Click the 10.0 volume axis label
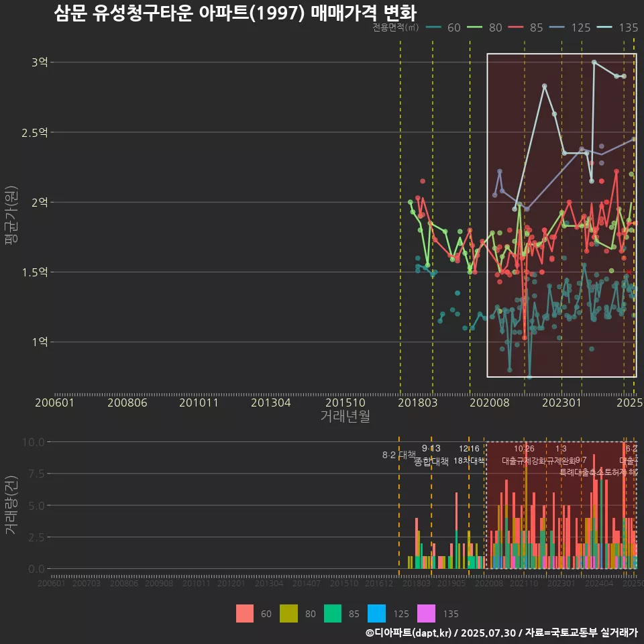 tap(34, 442)
